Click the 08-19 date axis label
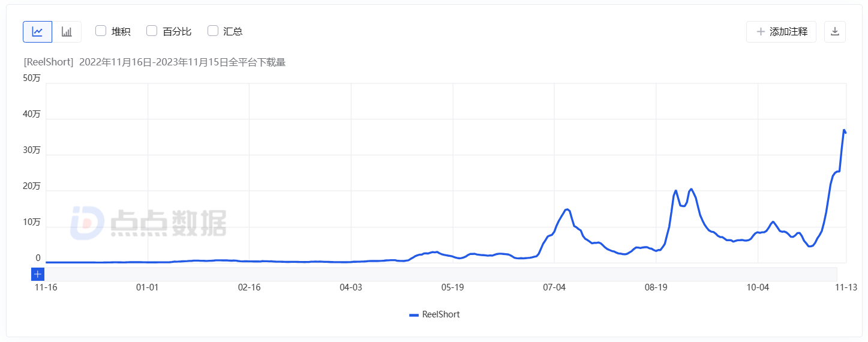 656,288
